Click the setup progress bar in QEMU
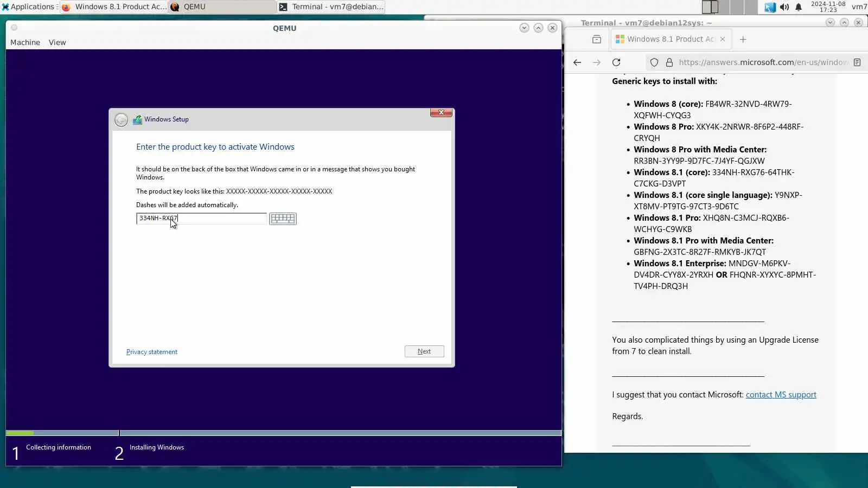Screen dimensions: 868x488 point(284,433)
